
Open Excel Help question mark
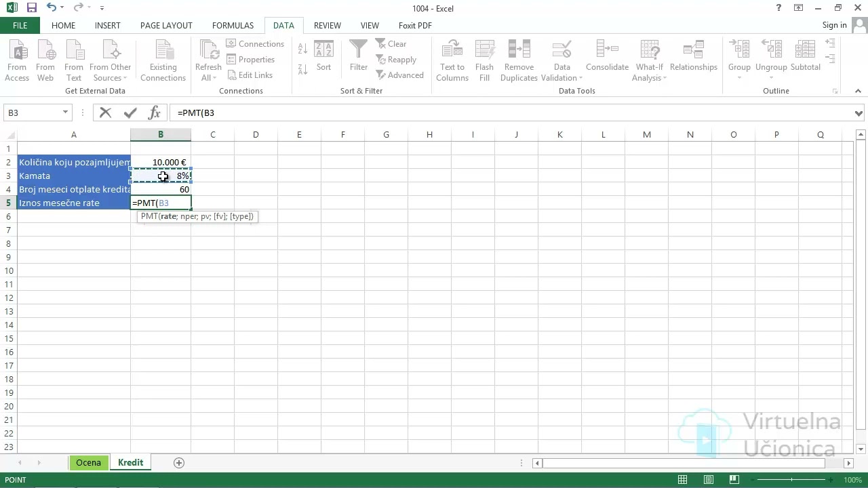tap(778, 8)
